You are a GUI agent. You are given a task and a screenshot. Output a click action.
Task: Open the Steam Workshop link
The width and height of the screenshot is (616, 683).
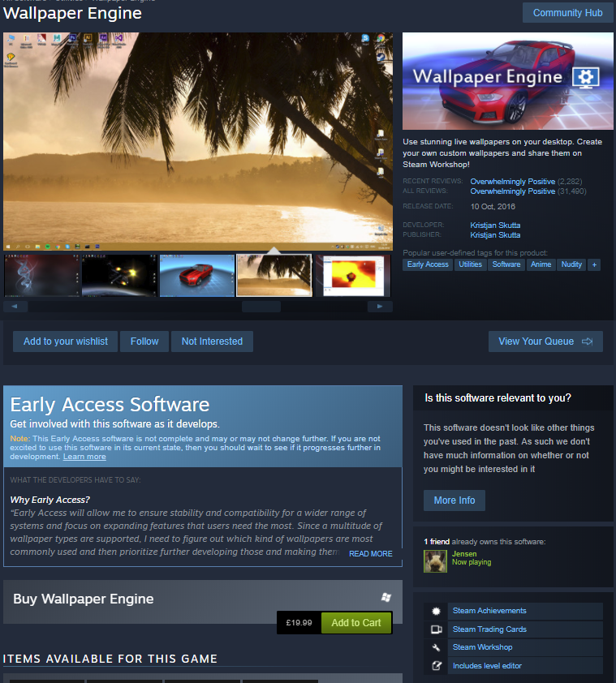[482, 647]
